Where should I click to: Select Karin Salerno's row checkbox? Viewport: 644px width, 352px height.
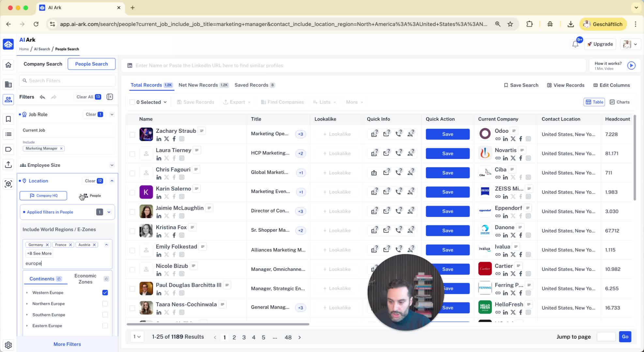click(132, 192)
